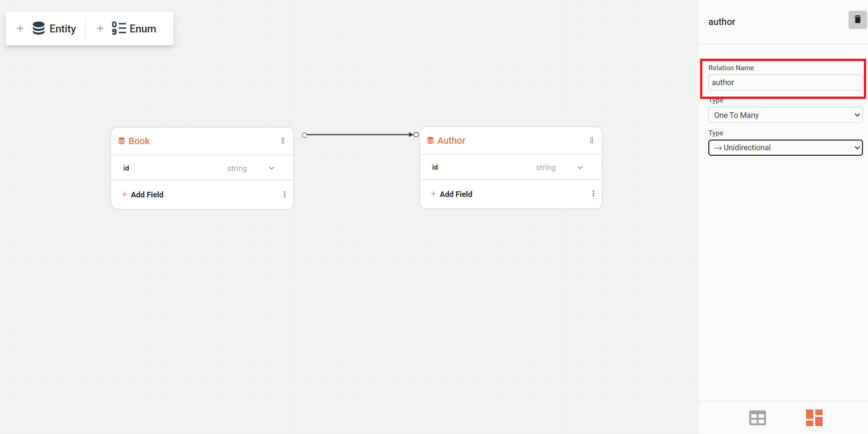
Task: Open Book entity three-dot options menu
Action: point(285,195)
